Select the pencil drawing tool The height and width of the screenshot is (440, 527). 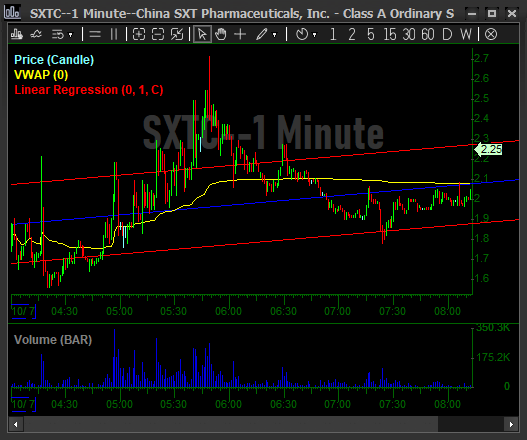pos(261,34)
